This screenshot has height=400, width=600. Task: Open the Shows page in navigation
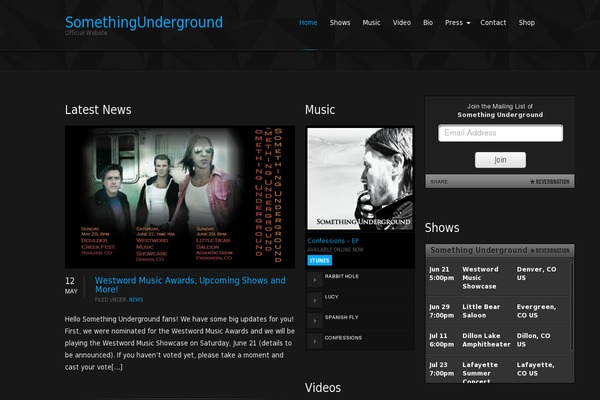point(340,23)
